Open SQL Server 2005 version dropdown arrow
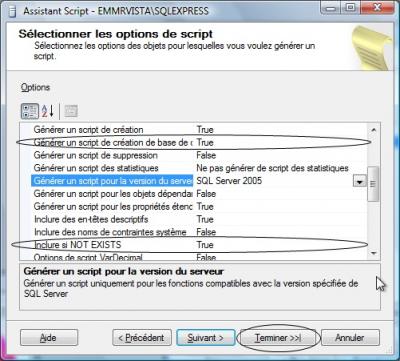The height and width of the screenshot is (361, 400). 360,181
